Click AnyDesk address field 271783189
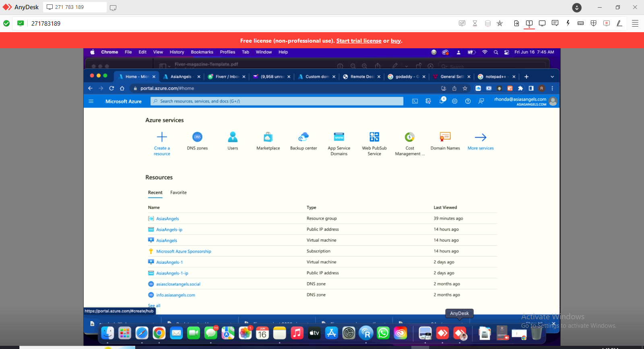The image size is (644, 349). tap(46, 23)
